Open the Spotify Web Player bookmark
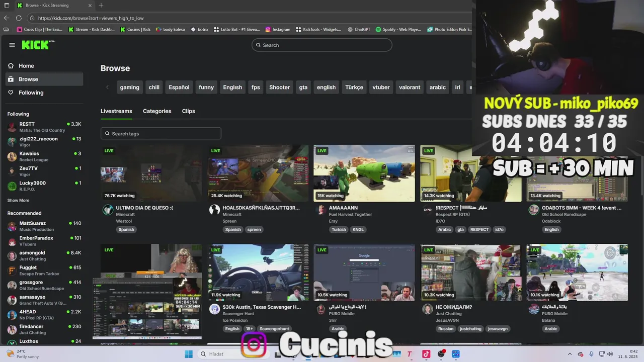This screenshot has height=362, width=644. click(398, 30)
